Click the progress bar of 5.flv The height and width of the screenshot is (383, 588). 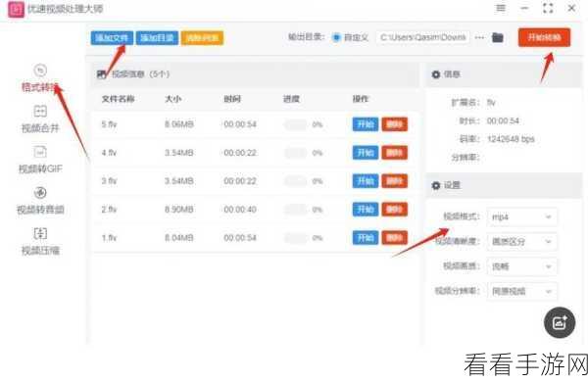296,124
